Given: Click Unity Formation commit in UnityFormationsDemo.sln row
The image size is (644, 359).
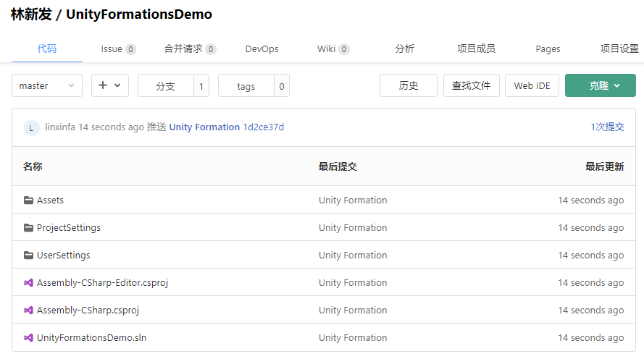Looking at the screenshot, I should tap(353, 338).
